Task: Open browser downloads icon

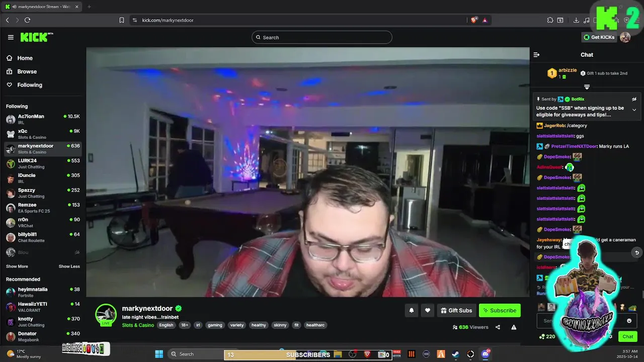Action: coord(576,20)
